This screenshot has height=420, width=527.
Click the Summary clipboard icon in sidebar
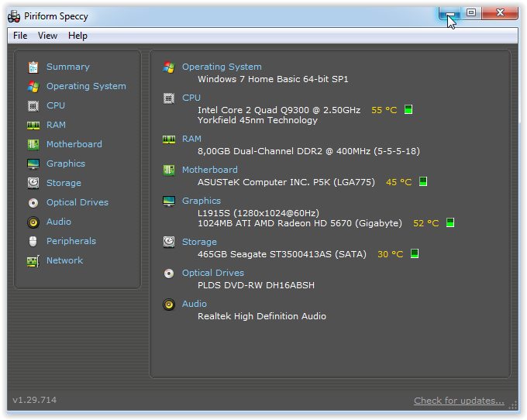[x=33, y=67]
